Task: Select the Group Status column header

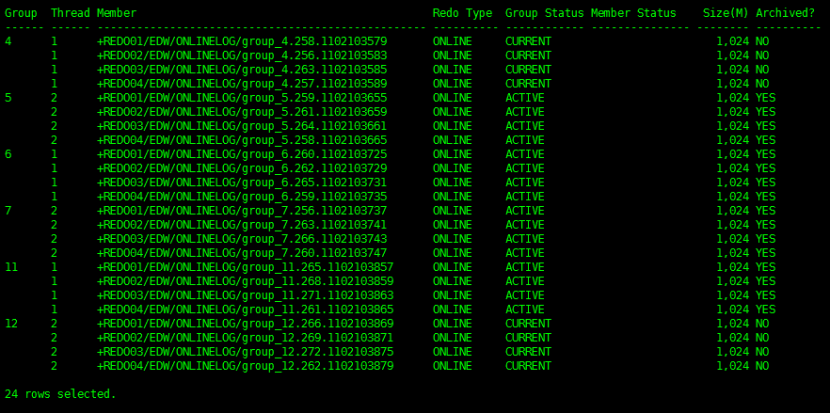Action: pos(545,13)
